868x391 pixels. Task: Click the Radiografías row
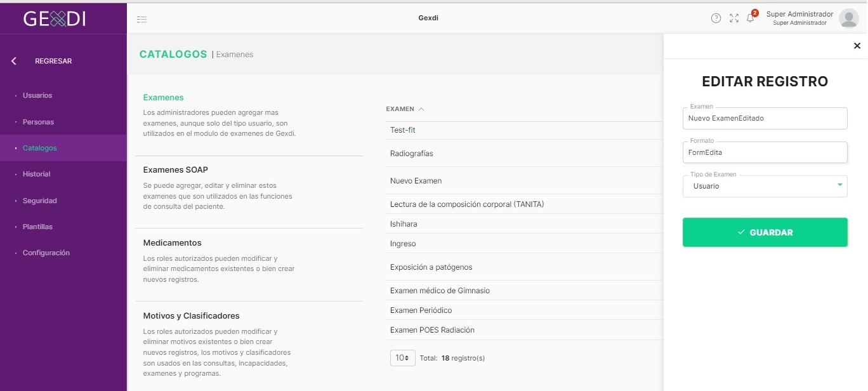click(x=524, y=154)
